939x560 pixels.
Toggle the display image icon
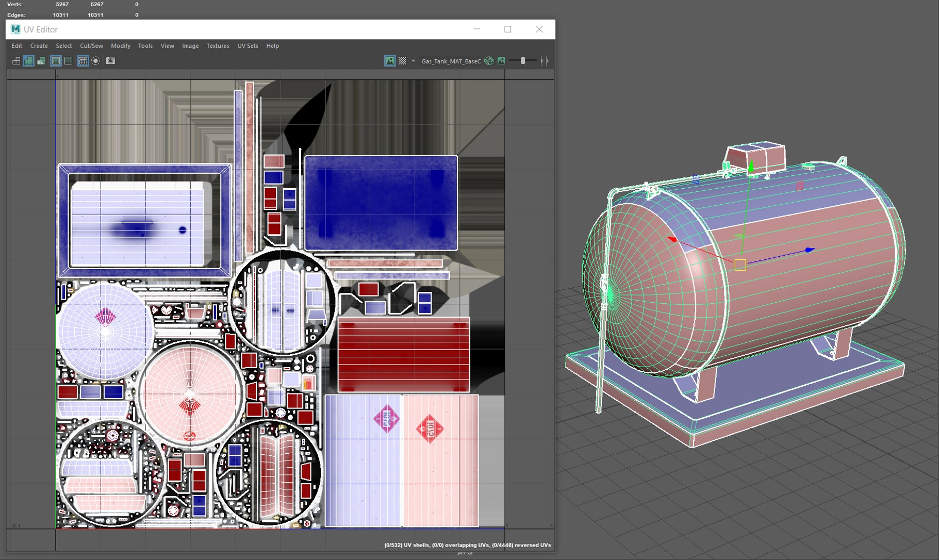pos(390,61)
